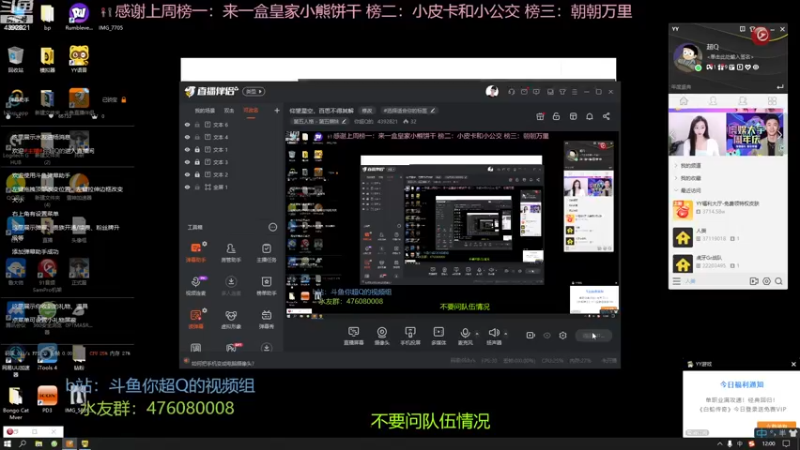Click the headset support icon in title bar
This screenshot has width=800, height=450.
(x=511, y=92)
